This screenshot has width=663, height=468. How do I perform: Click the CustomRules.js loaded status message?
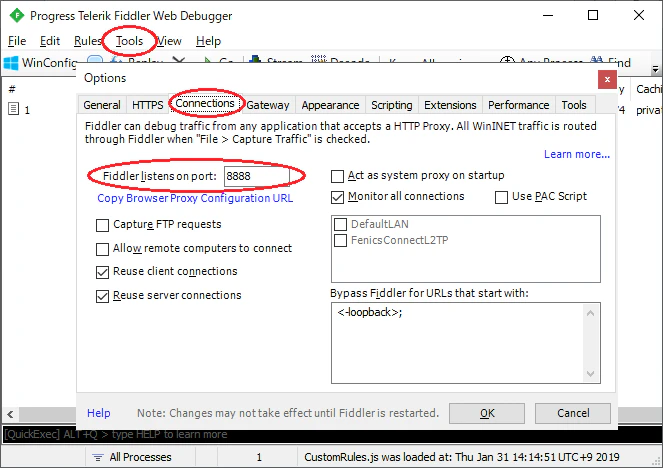click(x=462, y=457)
